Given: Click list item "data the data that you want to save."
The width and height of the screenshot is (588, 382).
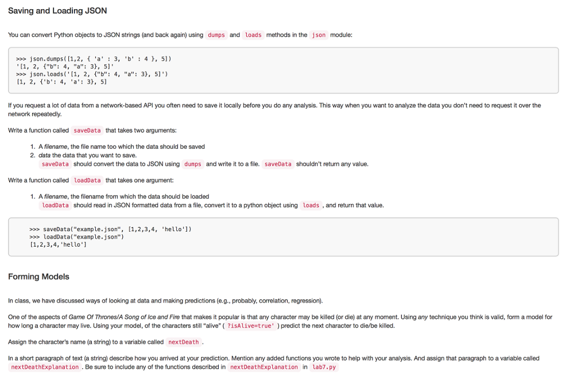Looking at the screenshot, I should tap(87, 155).
